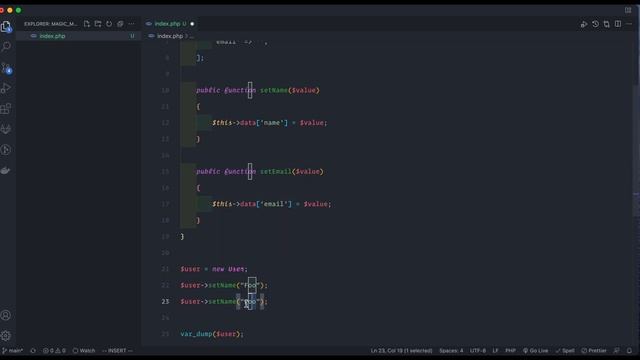Open Explorer more actions ellipsis
Screen dimensions: 640x360
(131, 24)
